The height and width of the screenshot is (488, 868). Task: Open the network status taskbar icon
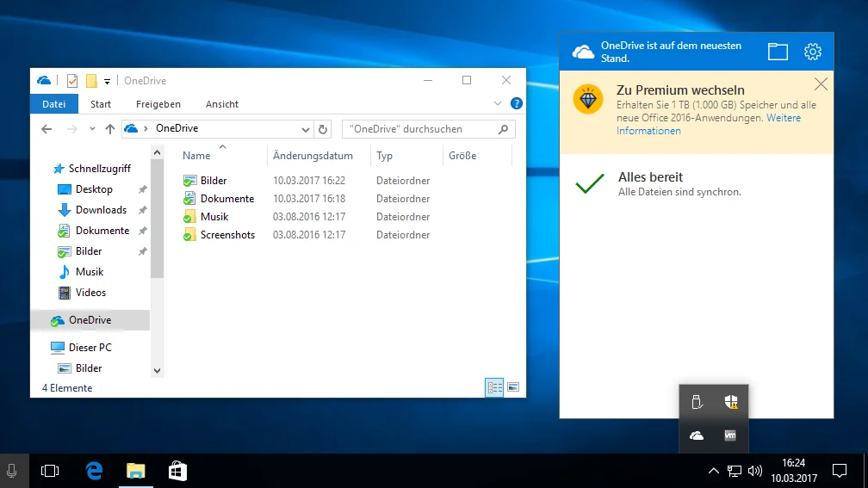(x=734, y=471)
